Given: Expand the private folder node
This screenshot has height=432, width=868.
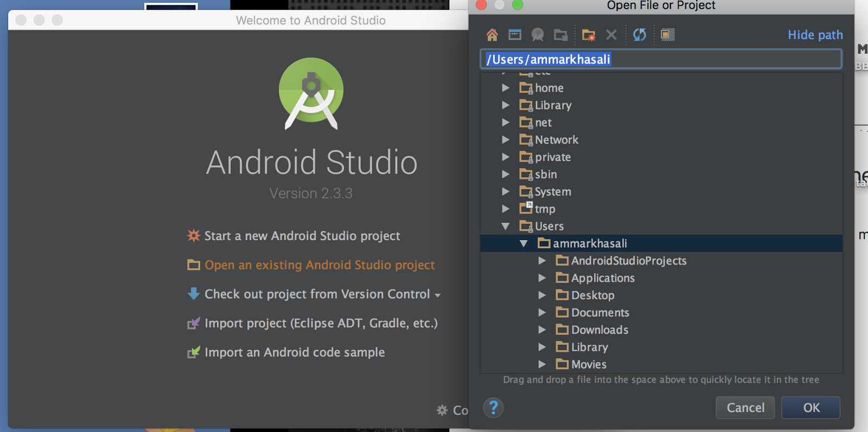Looking at the screenshot, I should point(506,157).
